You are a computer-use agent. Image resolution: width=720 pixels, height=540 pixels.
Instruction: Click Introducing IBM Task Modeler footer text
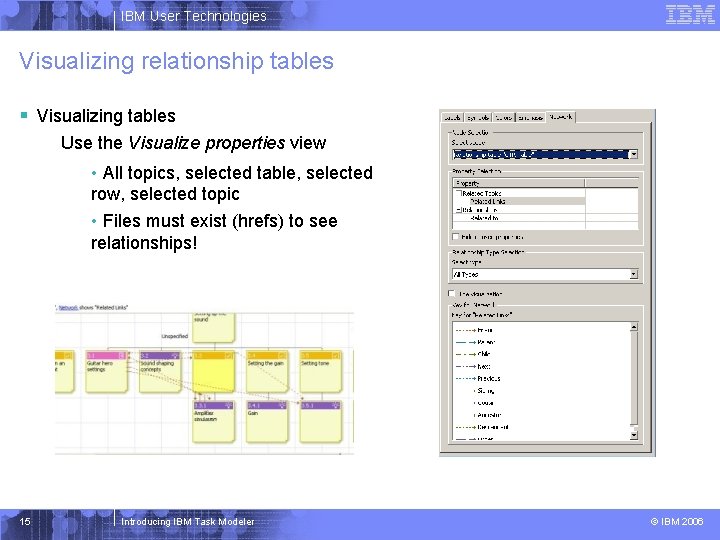pos(187,522)
